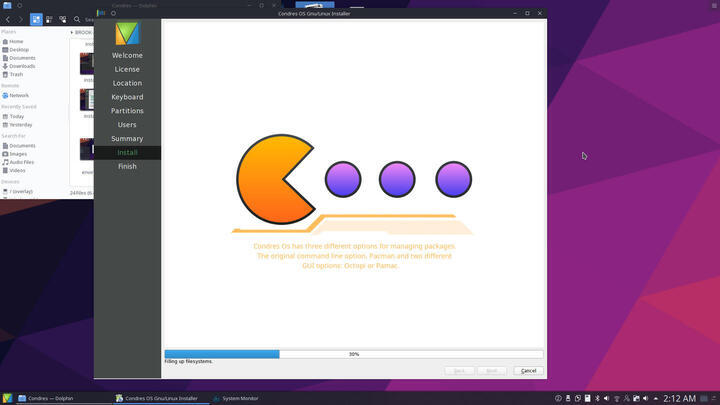Select the Users step in installer sidebar

coord(127,124)
